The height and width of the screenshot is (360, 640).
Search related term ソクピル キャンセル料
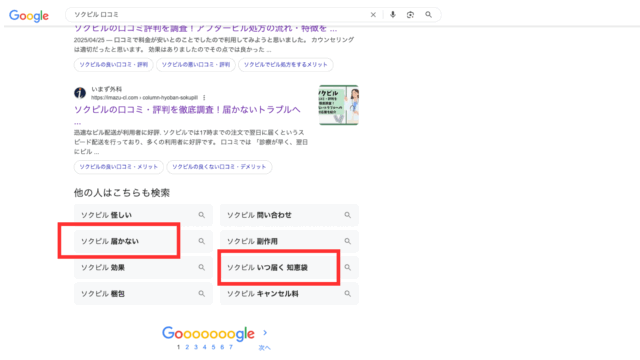(x=289, y=293)
